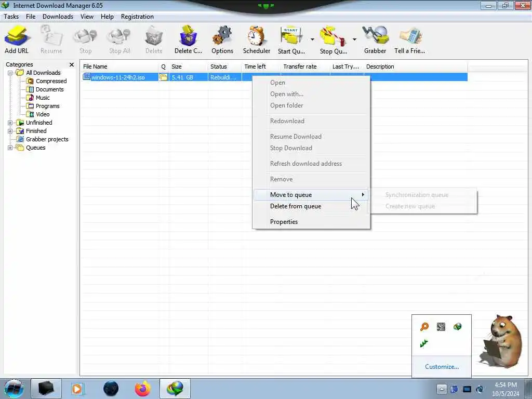The width and height of the screenshot is (532, 399).
Task: Sort by the Status column header
Action: 224,66
